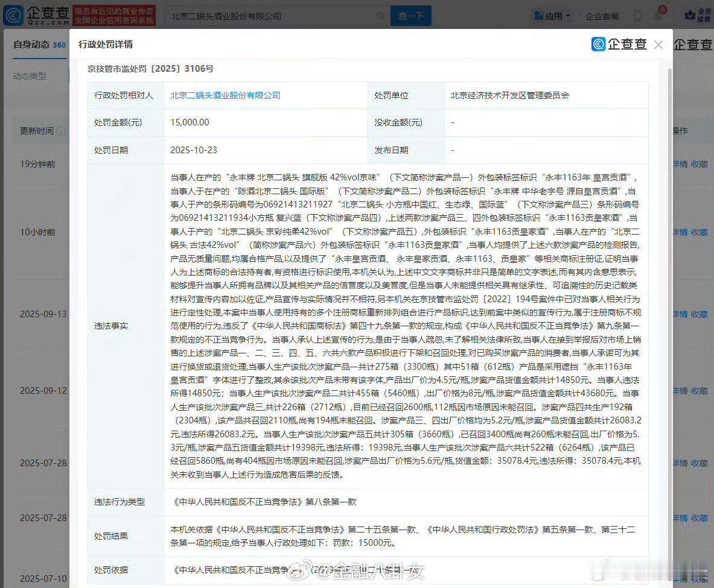
Task: Click the info icon beside 更新时间
Action: point(60,131)
